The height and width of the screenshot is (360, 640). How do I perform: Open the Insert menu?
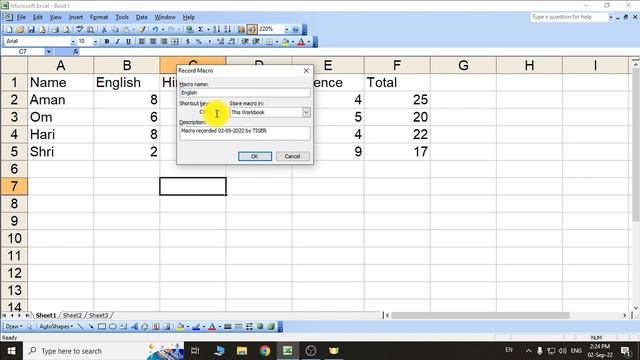(x=76, y=17)
